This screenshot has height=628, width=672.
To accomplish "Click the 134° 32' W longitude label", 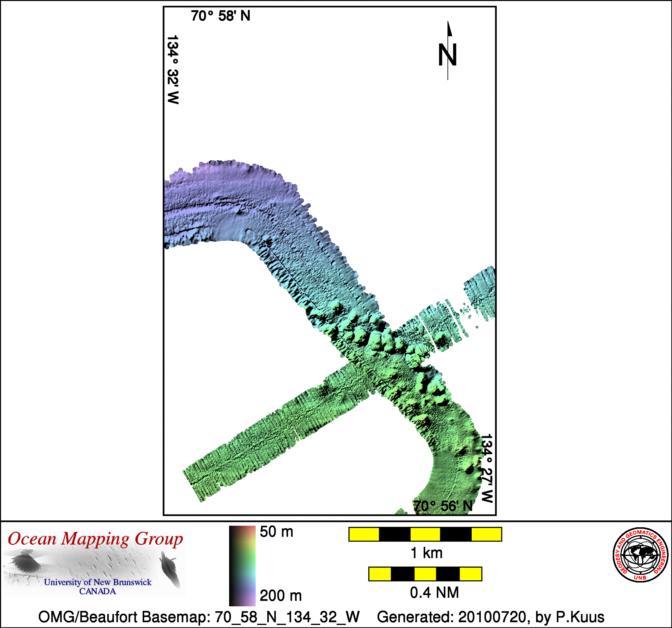I will point(173,70).
